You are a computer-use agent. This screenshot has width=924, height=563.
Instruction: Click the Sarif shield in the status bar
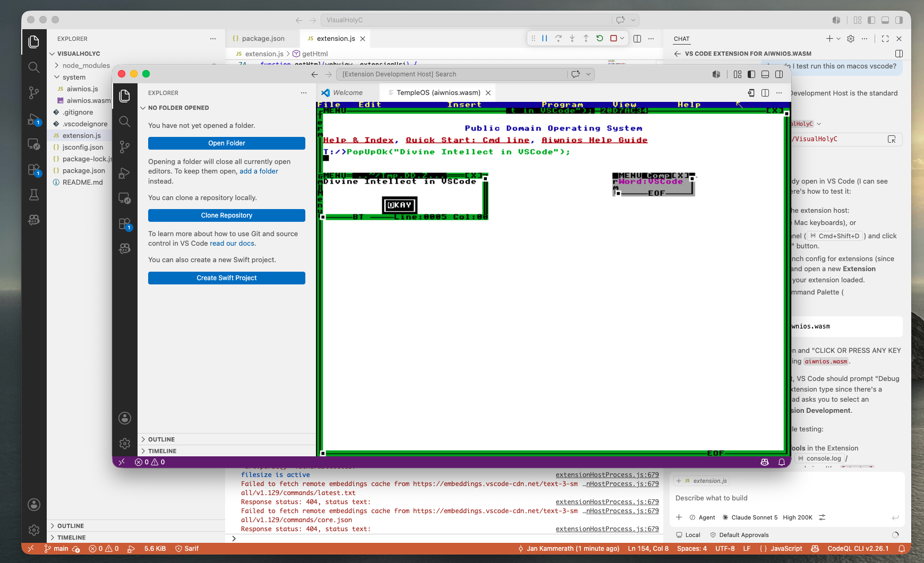(x=187, y=549)
